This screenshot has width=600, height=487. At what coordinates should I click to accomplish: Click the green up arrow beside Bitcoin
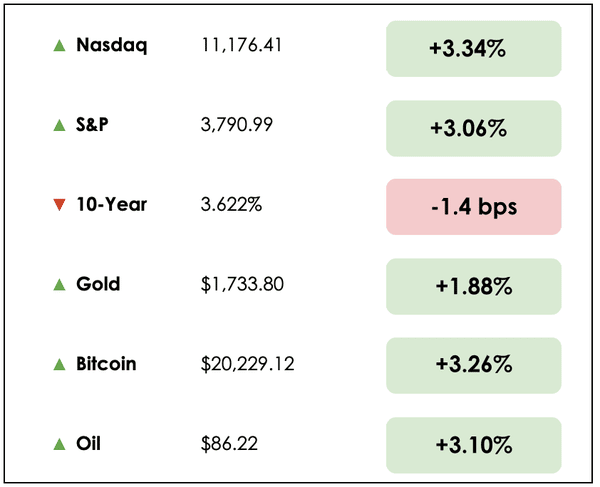pyautogui.click(x=59, y=365)
